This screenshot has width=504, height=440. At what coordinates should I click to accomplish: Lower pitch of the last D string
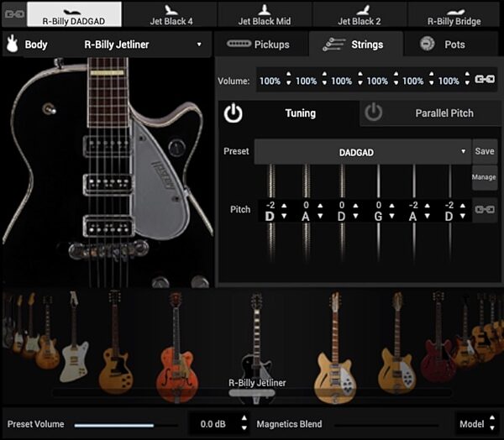click(x=463, y=216)
